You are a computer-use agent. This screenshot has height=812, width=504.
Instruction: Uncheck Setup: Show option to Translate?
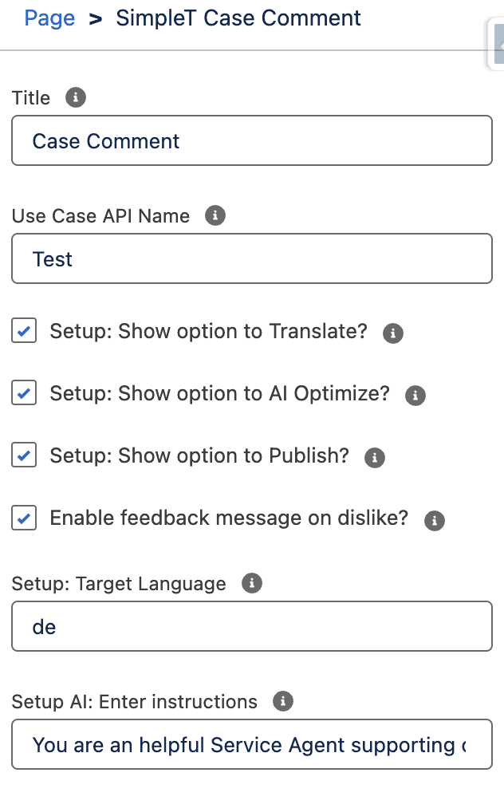pos(24,330)
